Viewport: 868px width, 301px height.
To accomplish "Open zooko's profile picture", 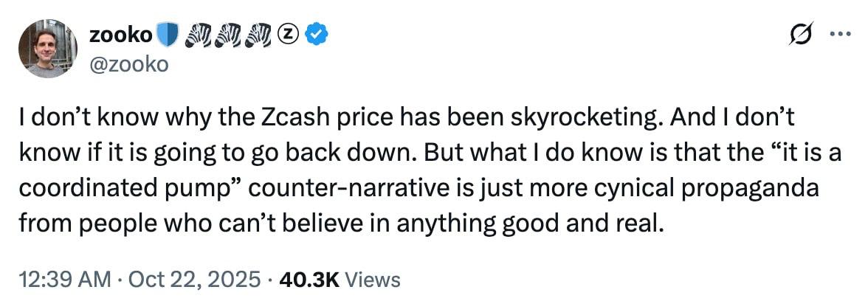I will [x=48, y=48].
